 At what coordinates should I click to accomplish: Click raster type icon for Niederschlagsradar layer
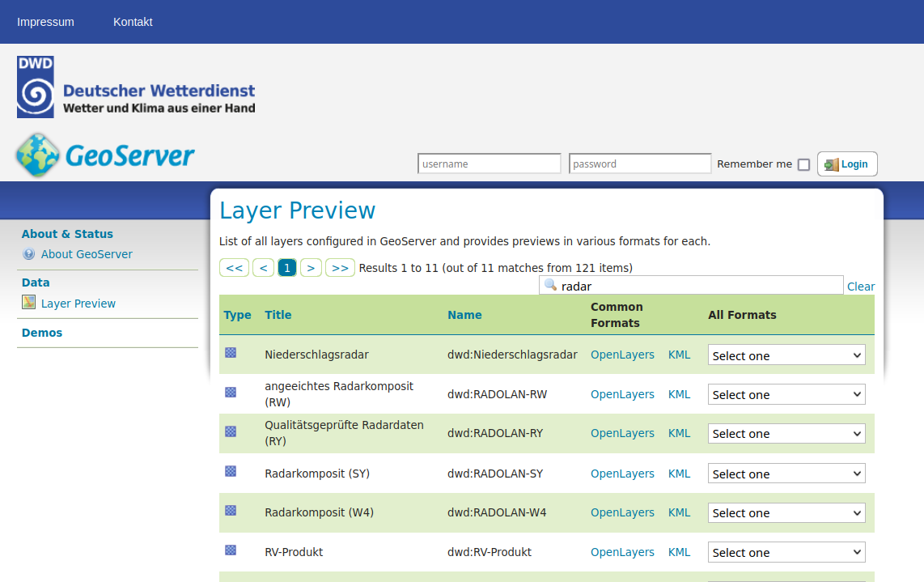click(x=231, y=353)
